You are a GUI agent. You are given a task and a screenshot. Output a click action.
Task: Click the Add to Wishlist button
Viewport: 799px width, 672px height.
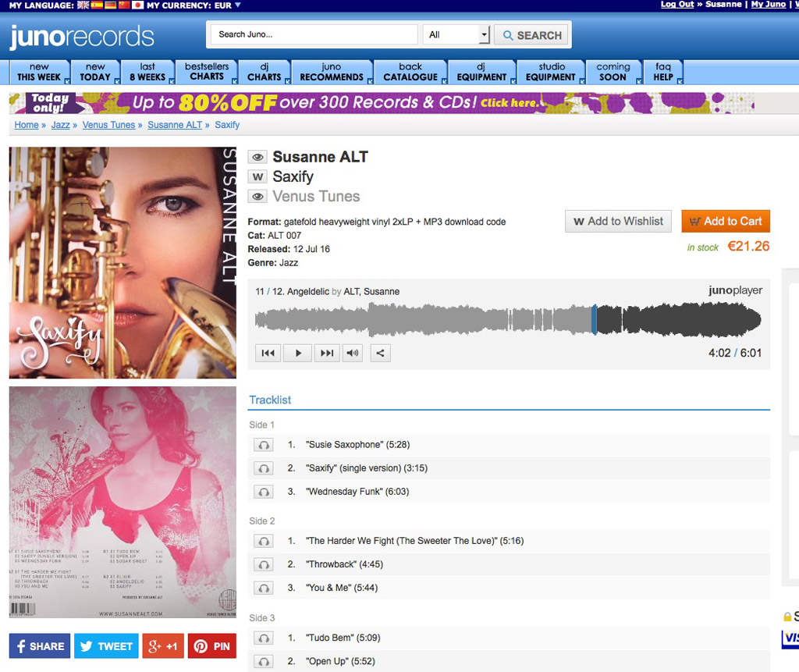(x=618, y=222)
